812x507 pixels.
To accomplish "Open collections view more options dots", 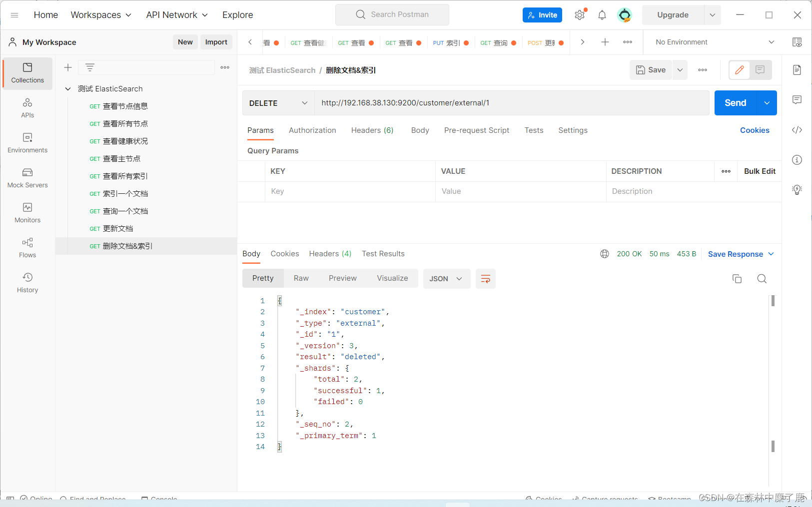I will [225, 67].
